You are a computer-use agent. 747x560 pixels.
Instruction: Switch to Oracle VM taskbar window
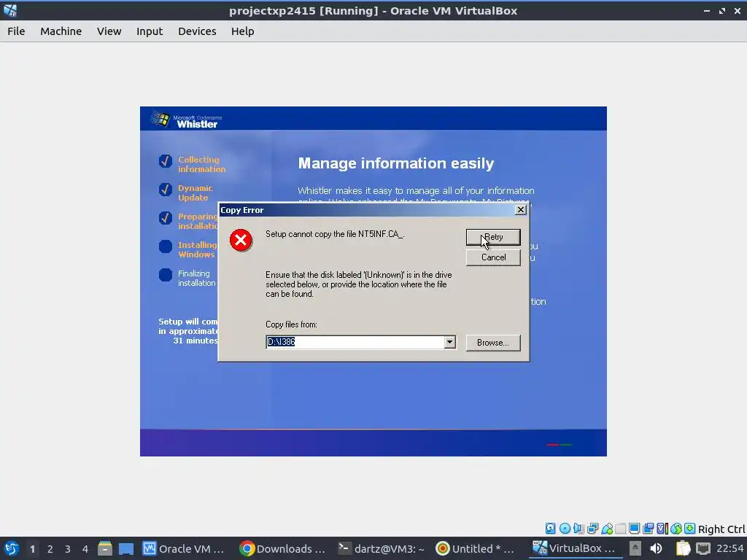[x=184, y=548]
